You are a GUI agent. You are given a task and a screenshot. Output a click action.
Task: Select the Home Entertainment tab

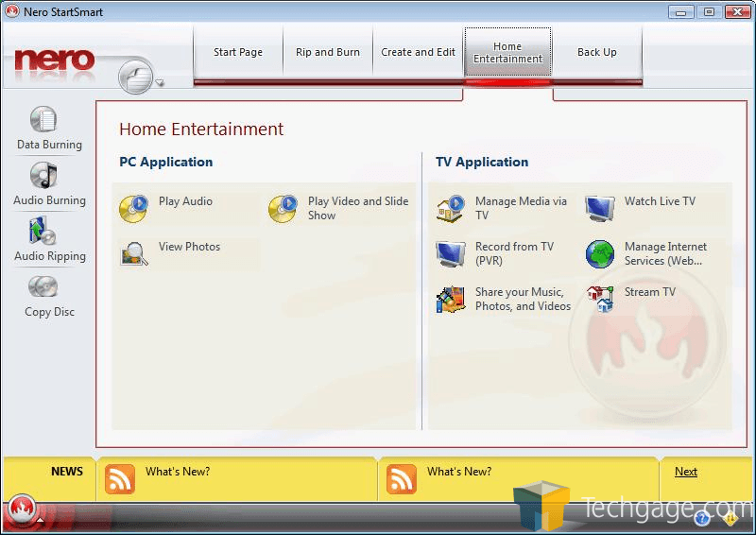click(x=507, y=52)
